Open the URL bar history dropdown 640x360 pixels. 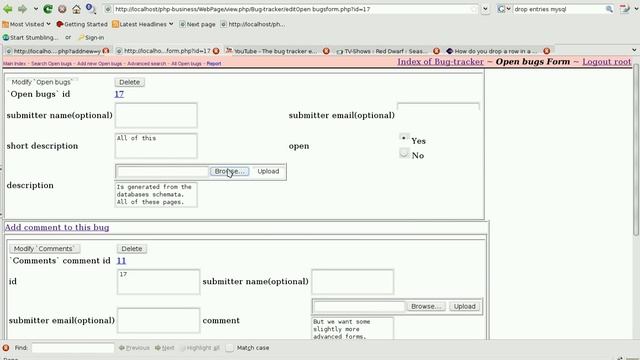485,9
